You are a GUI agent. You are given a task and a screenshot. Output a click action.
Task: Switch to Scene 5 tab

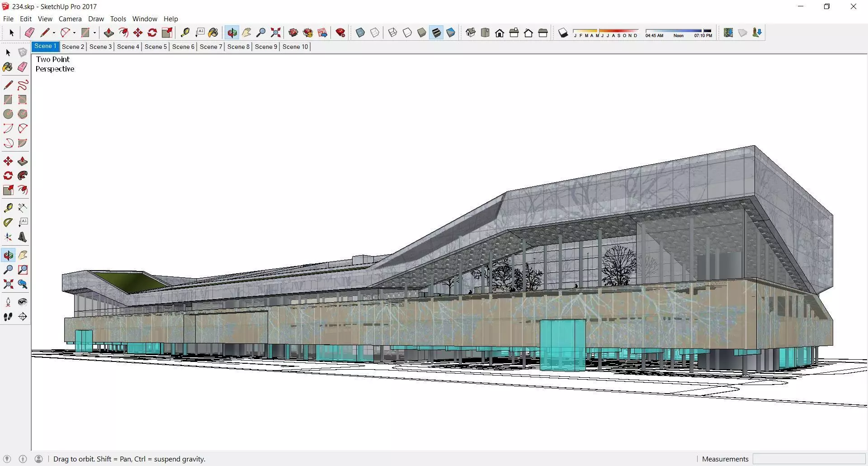pyautogui.click(x=156, y=47)
